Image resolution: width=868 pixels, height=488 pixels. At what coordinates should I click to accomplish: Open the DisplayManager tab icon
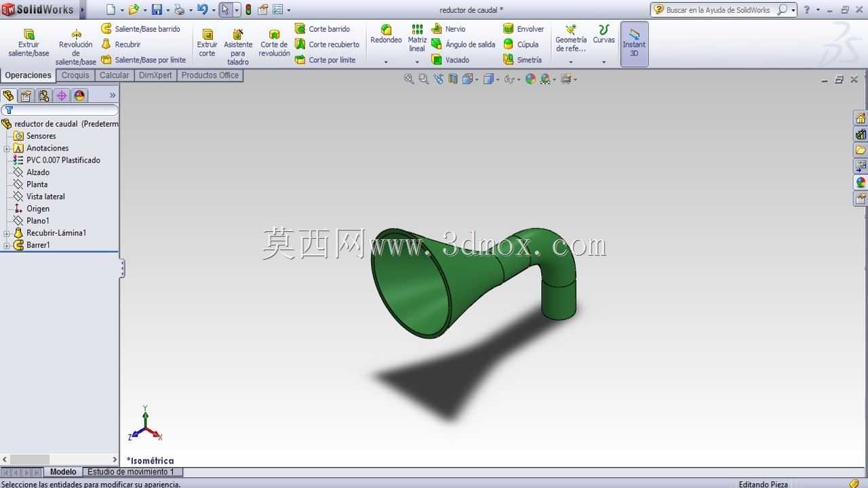pos(79,96)
